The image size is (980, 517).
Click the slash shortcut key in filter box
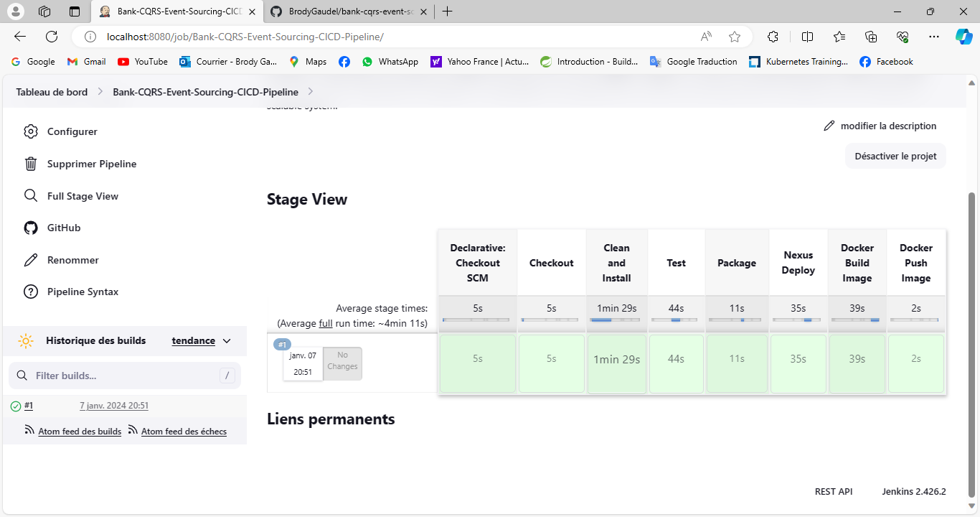pos(227,376)
